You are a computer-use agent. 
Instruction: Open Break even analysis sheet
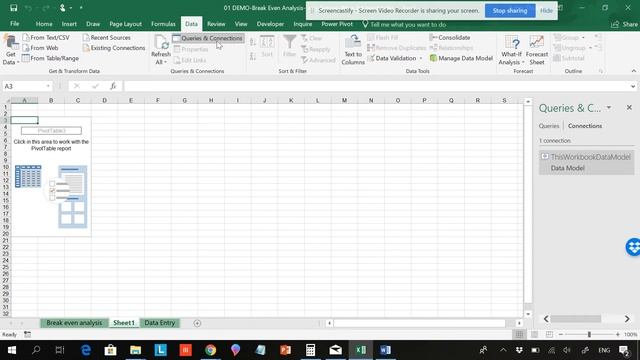point(74,323)
